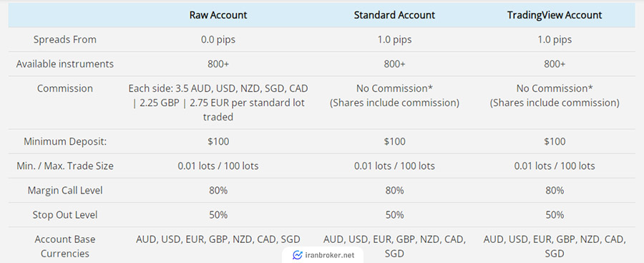Click the TradingView Account column header
The height and width of the screenshot is (263, 644).
click(x=555, y=15)
